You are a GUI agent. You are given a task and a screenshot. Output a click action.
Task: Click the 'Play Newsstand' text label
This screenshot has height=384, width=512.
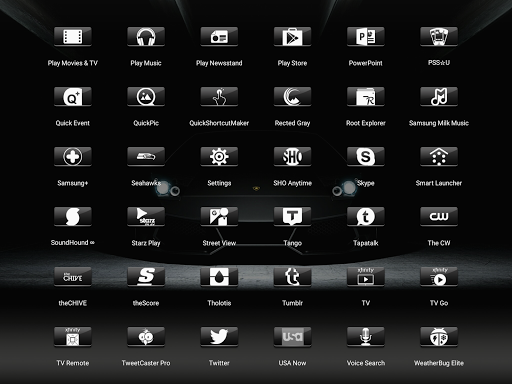(x=219, y=63)
